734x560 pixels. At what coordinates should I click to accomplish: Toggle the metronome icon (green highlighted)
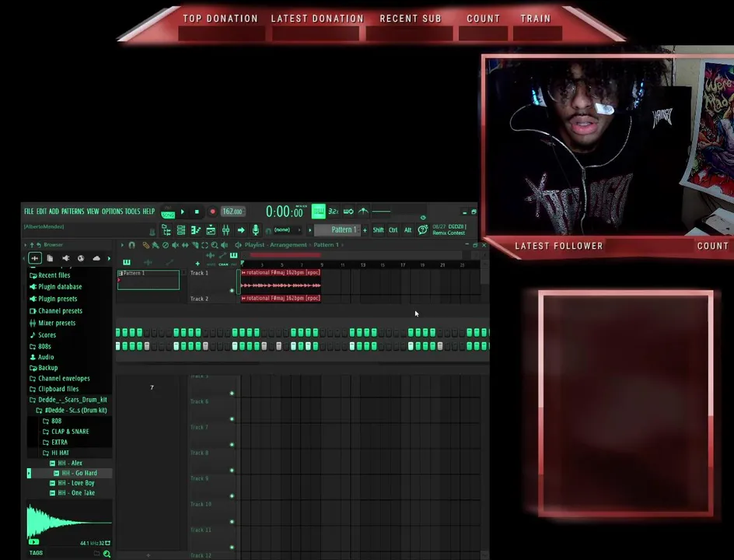pos(319,212)
